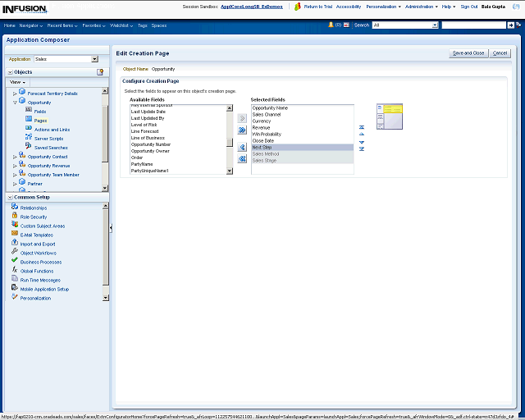Open the View menu in Objects panel
Viewport: 525px width, 420px height.
pos(17,82)
